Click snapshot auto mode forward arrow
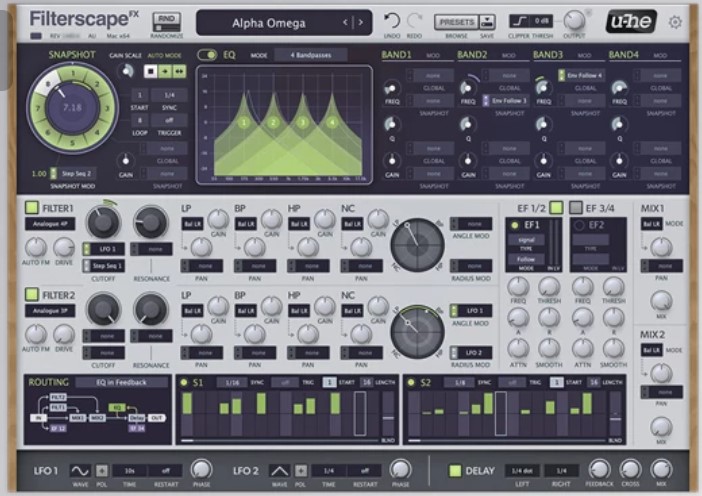The width and height of the screenshot is (702, 496). 165,71
